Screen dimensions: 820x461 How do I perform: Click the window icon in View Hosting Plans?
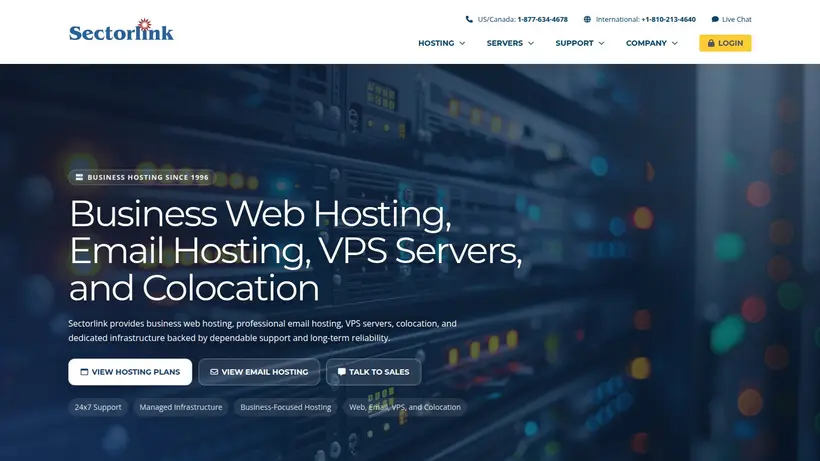point(84,372)
